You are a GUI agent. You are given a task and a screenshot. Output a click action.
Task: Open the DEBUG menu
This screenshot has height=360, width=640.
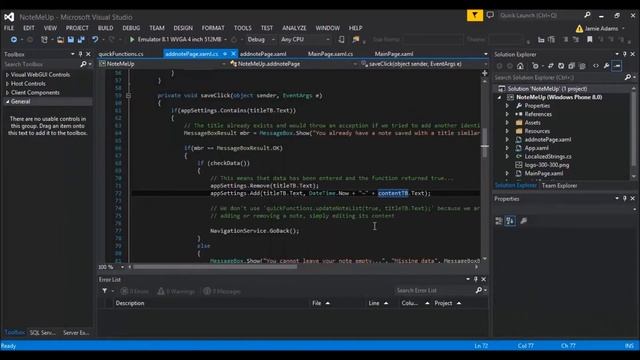(x=131, y=28)
